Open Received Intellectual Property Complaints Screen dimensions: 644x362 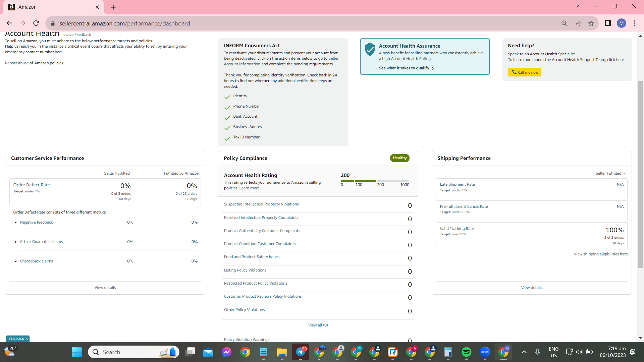pyautogui.click(x=261, y=218)
